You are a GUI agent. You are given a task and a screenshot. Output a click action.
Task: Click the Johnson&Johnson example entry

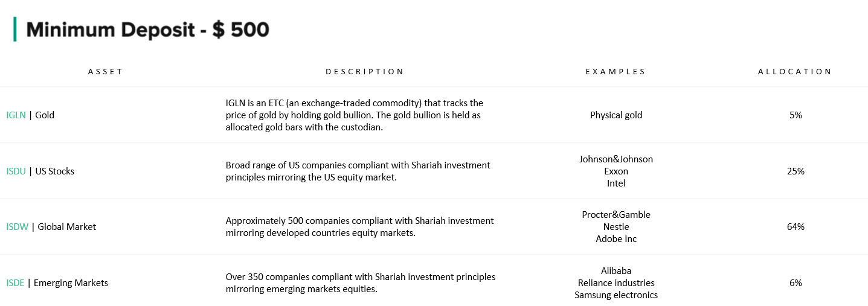(616, 159)
